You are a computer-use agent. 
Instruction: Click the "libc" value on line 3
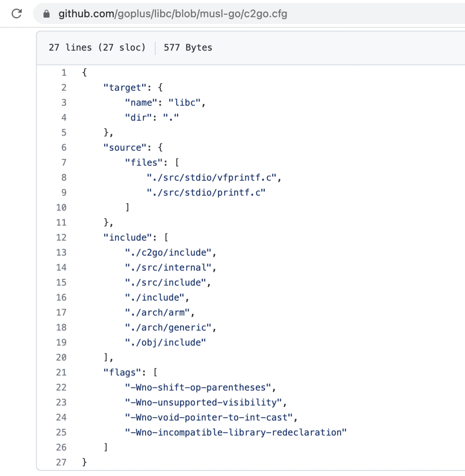(x=185, y=102)
